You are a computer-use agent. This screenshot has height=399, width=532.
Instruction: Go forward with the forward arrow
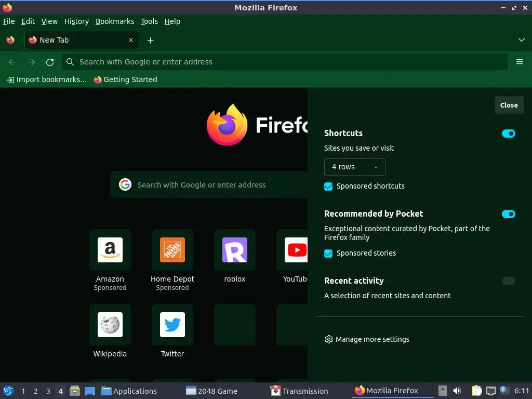[31, 62]
